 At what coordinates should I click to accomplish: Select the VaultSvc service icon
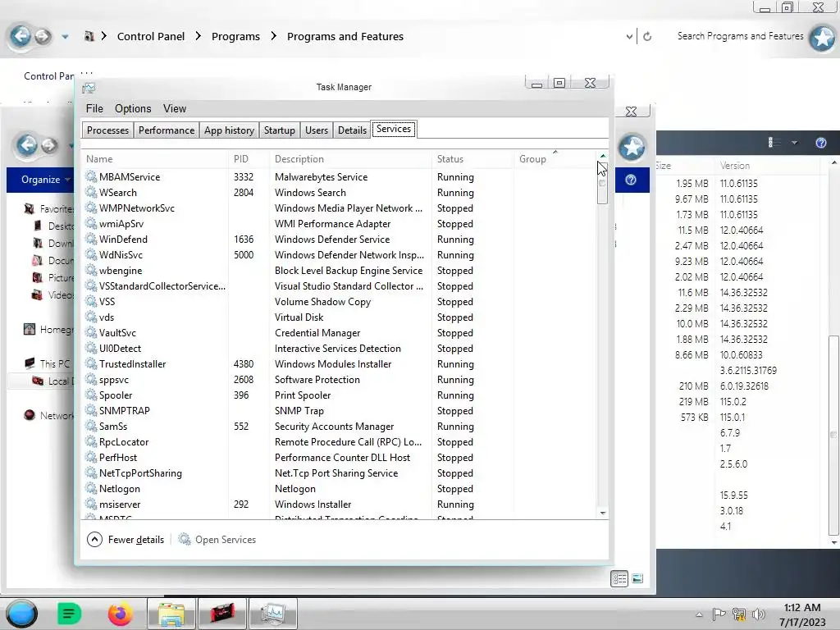(91, 333)
